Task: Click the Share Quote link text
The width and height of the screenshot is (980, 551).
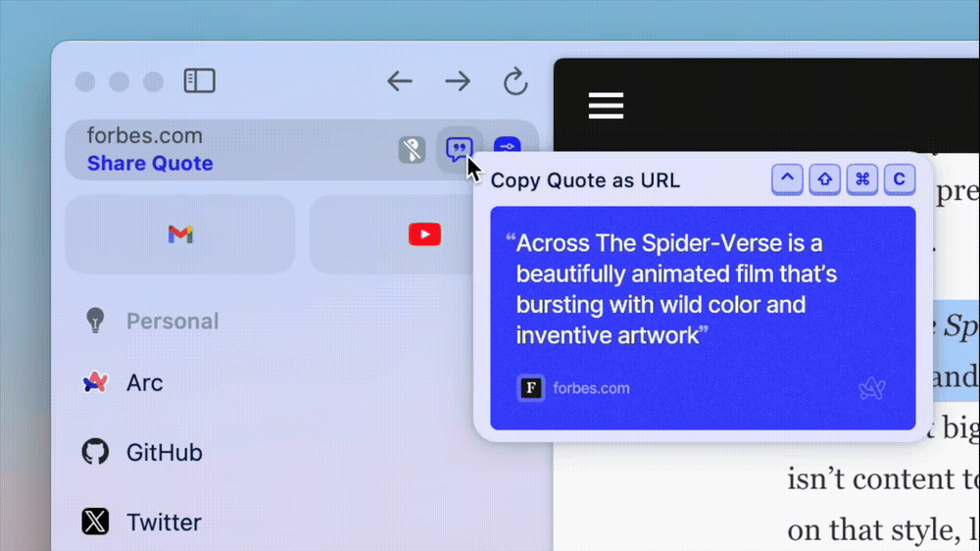Action: pos(150,164)
